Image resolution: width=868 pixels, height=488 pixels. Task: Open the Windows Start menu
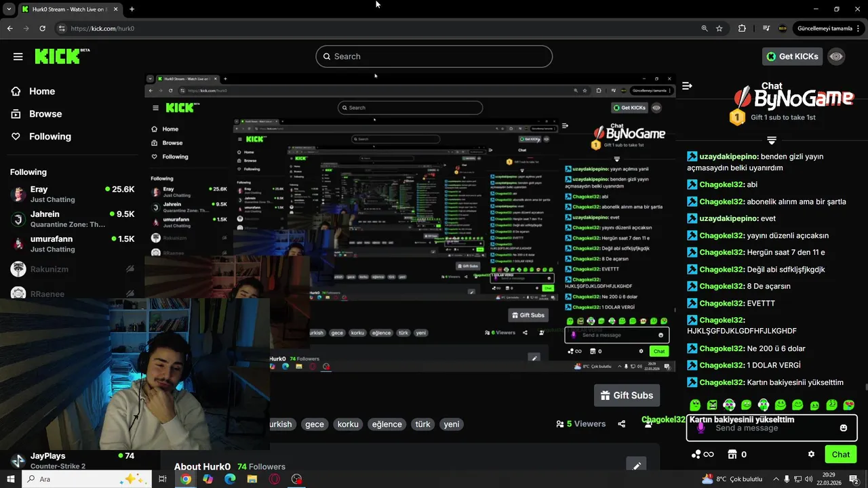click(x=10, y=479)
